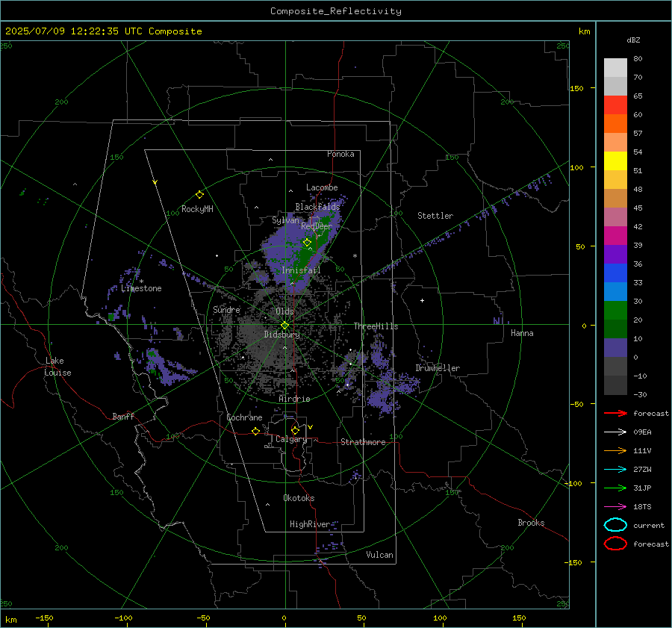The height and width of the screenshot is (628, 672).
Task: Click the Lacombe city label
Action: click(322, 187)
